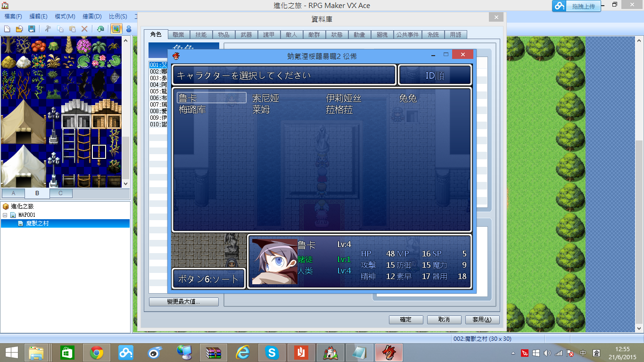This screenshot has height=362, width=644.
Task: Click the 確定 button in database
Action: click(406, 320)
